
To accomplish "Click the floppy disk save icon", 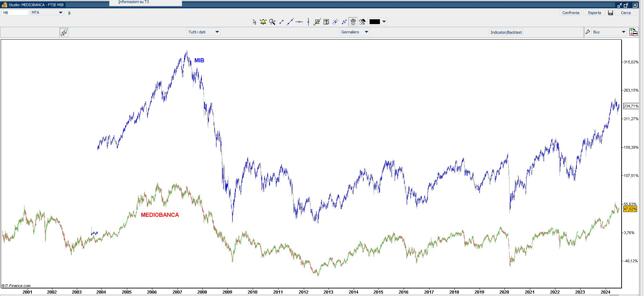I will (611, 13).
